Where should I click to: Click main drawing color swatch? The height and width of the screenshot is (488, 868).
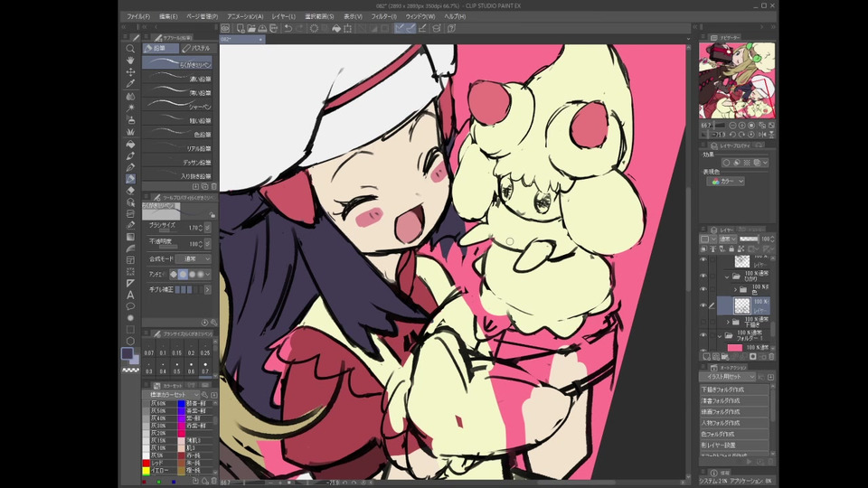[127, 353]
